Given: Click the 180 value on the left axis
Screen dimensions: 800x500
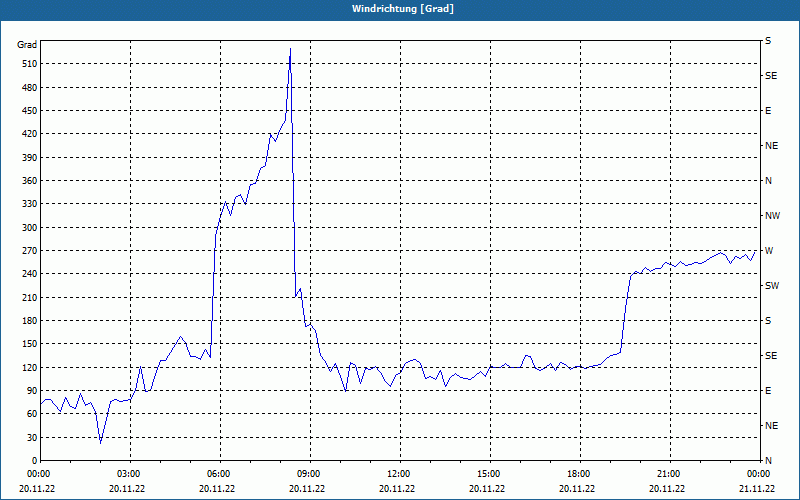Looking at the screenshot, I should pyautogui.click(x=29, y=321).
